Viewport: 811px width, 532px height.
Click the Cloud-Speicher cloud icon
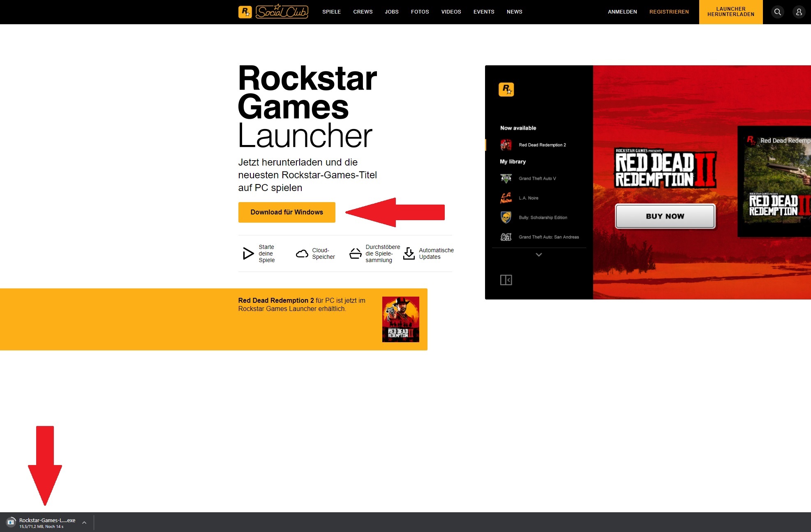click(303, 253)
